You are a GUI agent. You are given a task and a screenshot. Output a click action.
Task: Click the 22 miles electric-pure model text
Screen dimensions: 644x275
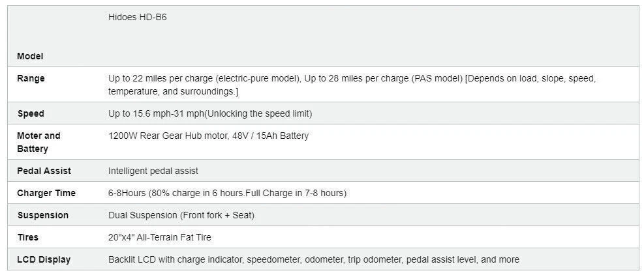point(204,78)
